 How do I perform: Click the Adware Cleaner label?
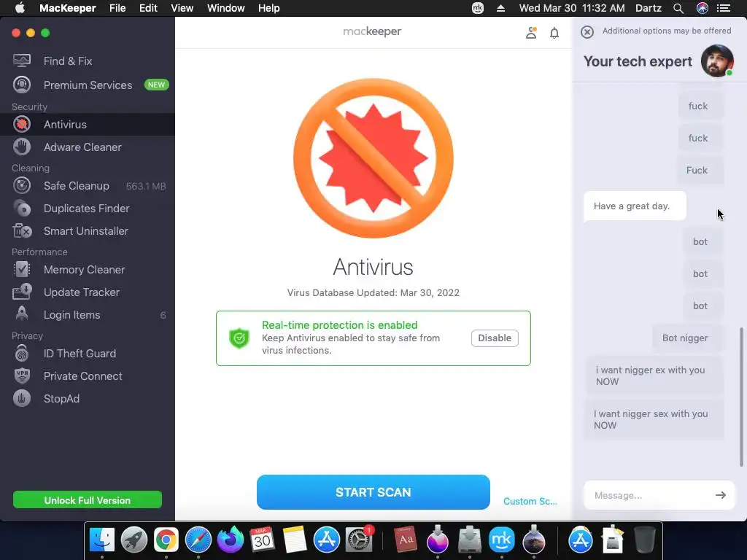click(x=82, y=147)
